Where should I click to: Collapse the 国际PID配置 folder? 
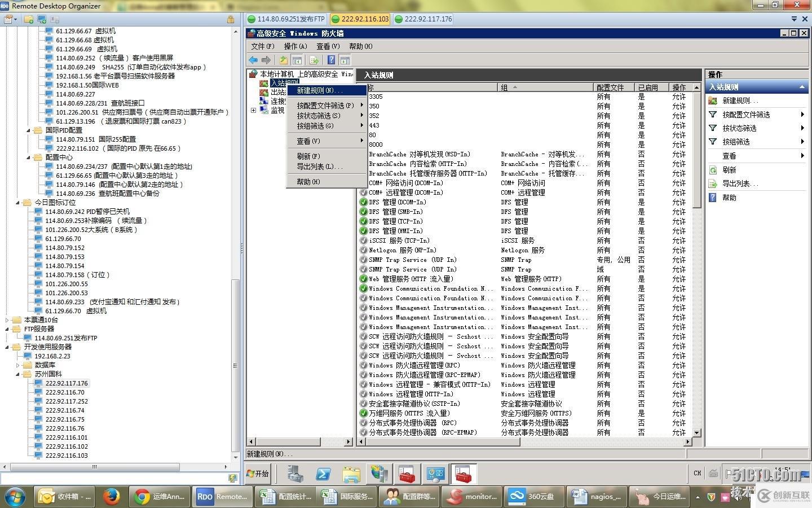(29, 130)
